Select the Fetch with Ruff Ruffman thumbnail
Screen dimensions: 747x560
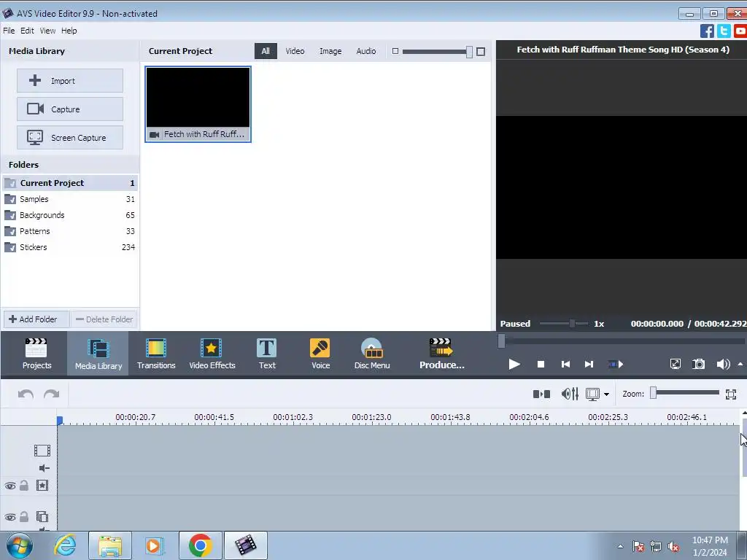coord(198,104)
